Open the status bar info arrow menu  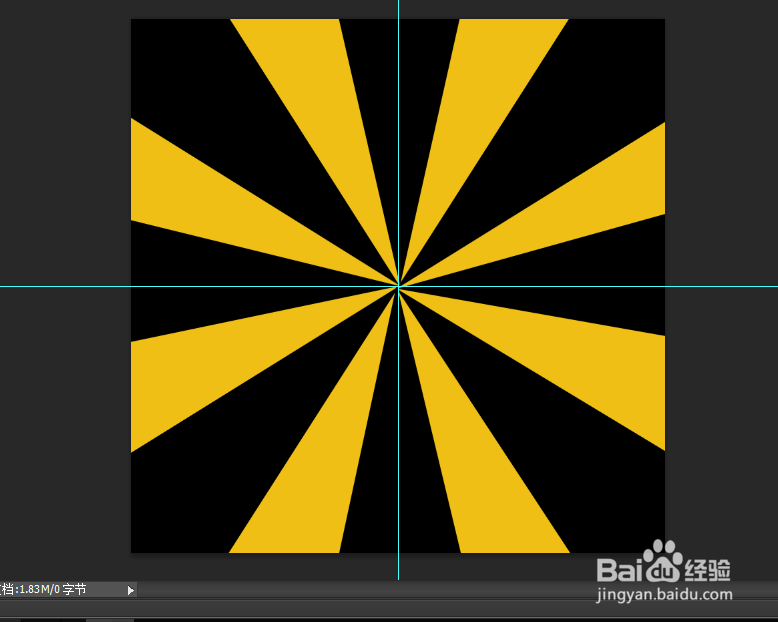coord(130,590)
